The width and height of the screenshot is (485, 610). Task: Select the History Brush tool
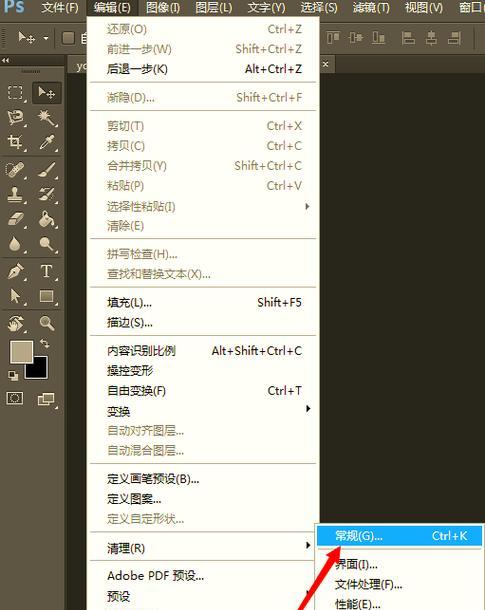[47, 195]
